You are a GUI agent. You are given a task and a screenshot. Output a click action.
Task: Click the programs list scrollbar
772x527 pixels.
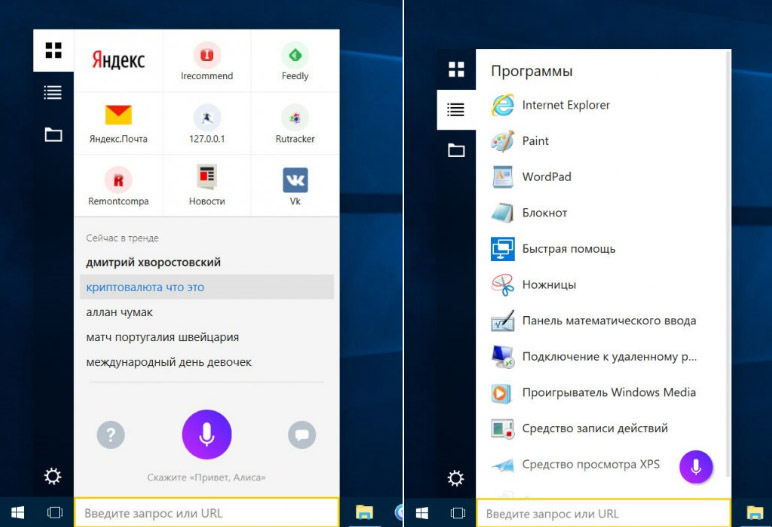pyautogui.click(x=728, y=264)
